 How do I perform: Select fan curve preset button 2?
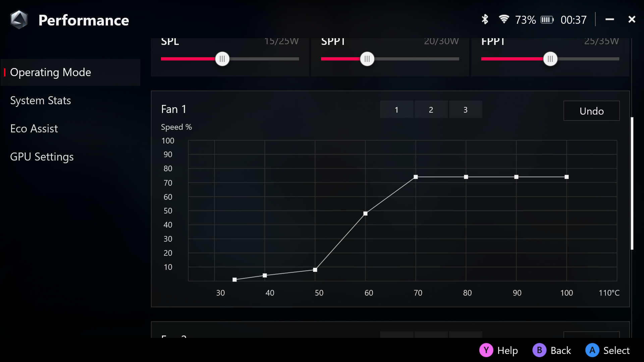(431, 110)
